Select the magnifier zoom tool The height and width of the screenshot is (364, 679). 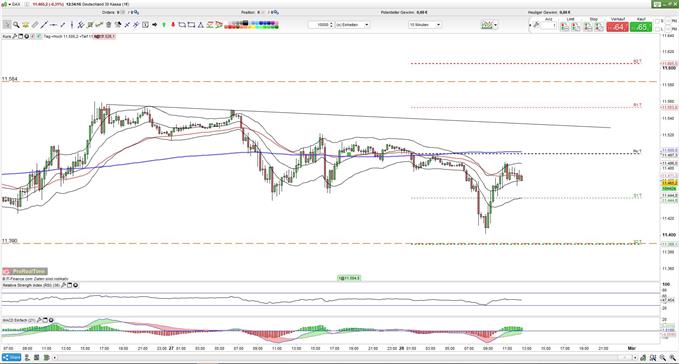(16, 25)
